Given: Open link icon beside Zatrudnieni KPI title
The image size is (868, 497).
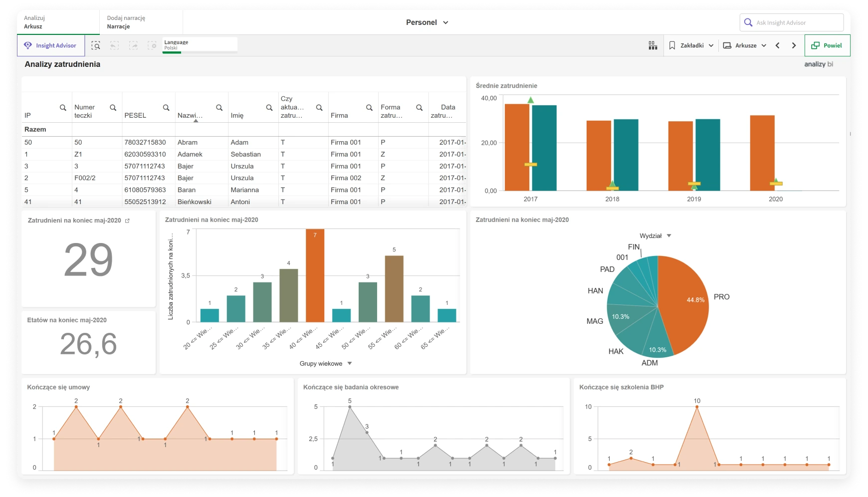Looking at the screenshot, I should click(x=127, y=221).
